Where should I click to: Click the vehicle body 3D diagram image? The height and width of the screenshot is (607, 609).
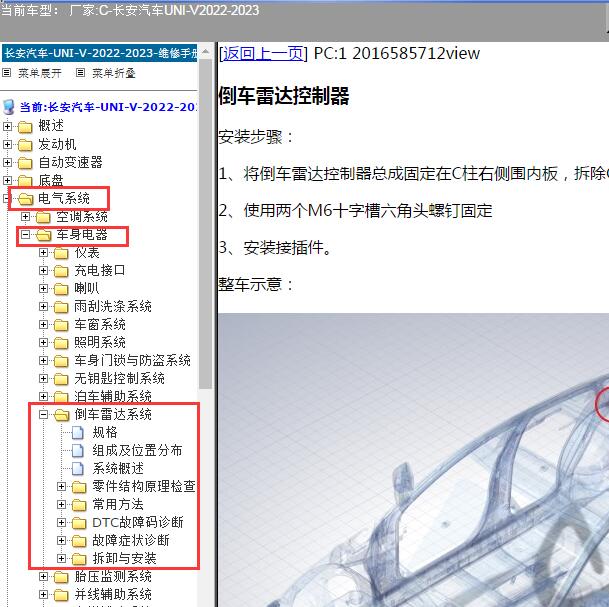tap(413, 460)
